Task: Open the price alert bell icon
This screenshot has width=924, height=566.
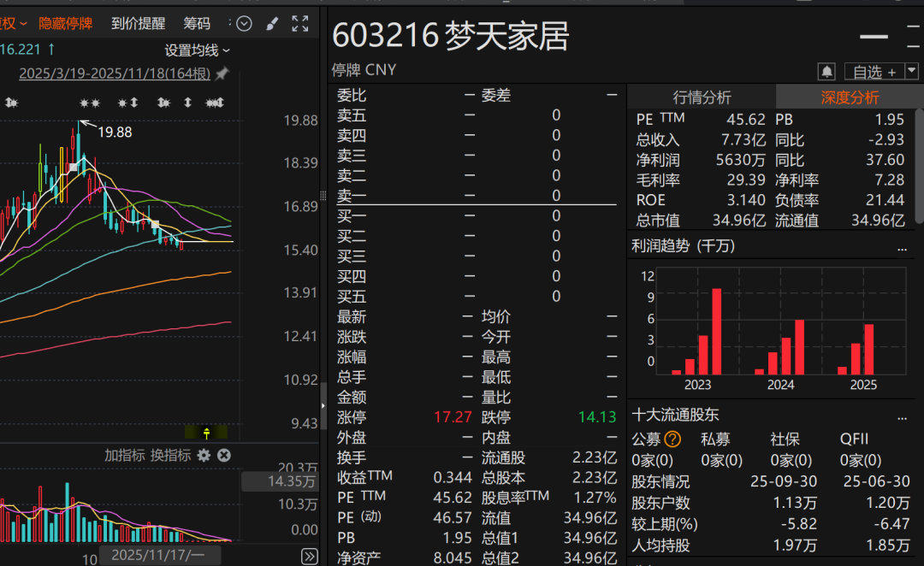Action: [826, 72]
